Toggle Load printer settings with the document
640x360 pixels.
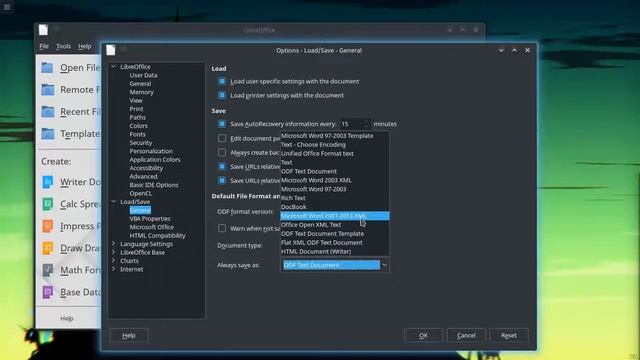coord(222,95)
